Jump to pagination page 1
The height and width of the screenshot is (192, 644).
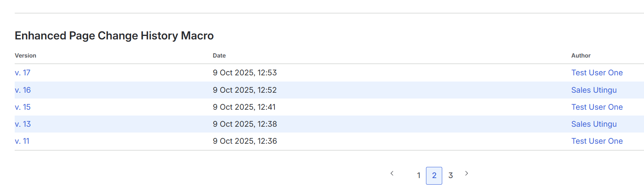tap(419, 175)
